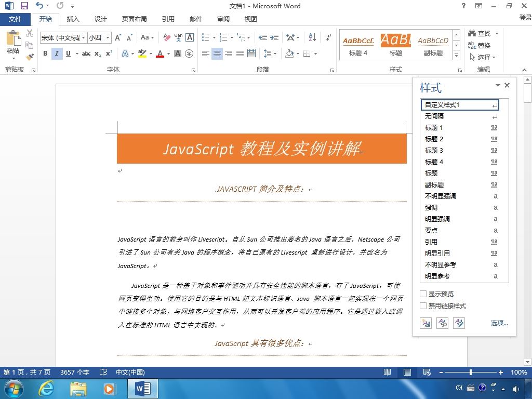This screenshot has height=399, width=532.
Task: Switch to Web Layout view in status bar
Action: click(x=427, y=372)
